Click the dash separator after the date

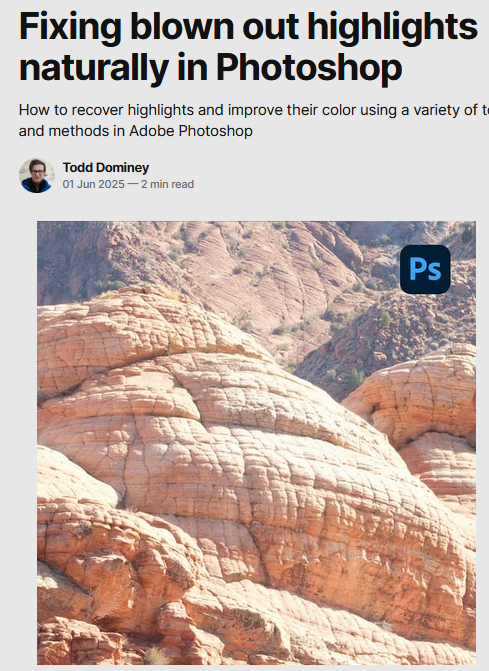click(x=133, y=184)
